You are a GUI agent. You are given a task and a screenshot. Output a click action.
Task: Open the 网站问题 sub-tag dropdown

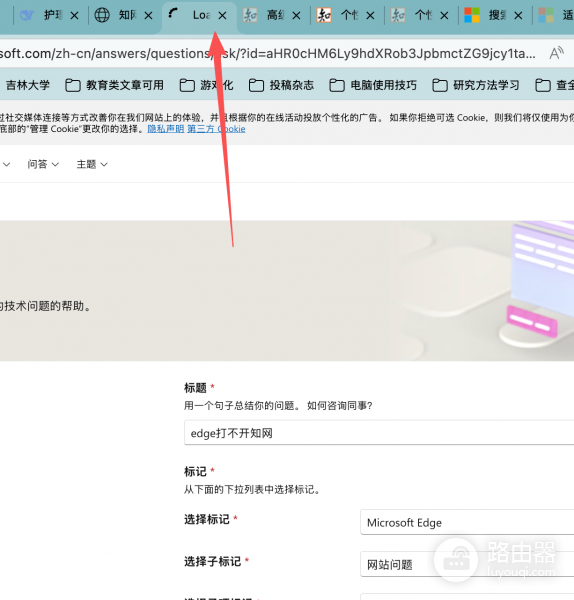coord(467,564)
